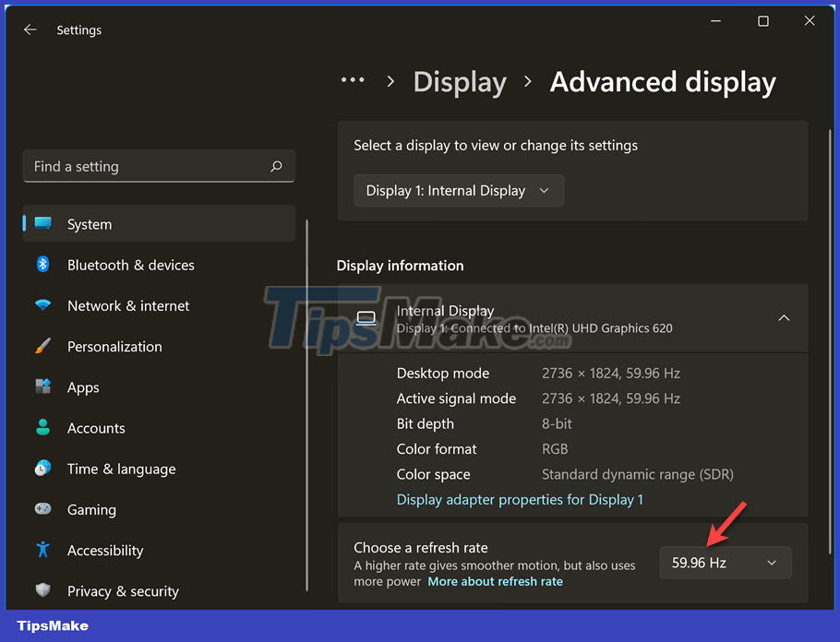Click the Personalization paintbrush icon
Viewport: 840px width, 642px height.
[42, 346]
